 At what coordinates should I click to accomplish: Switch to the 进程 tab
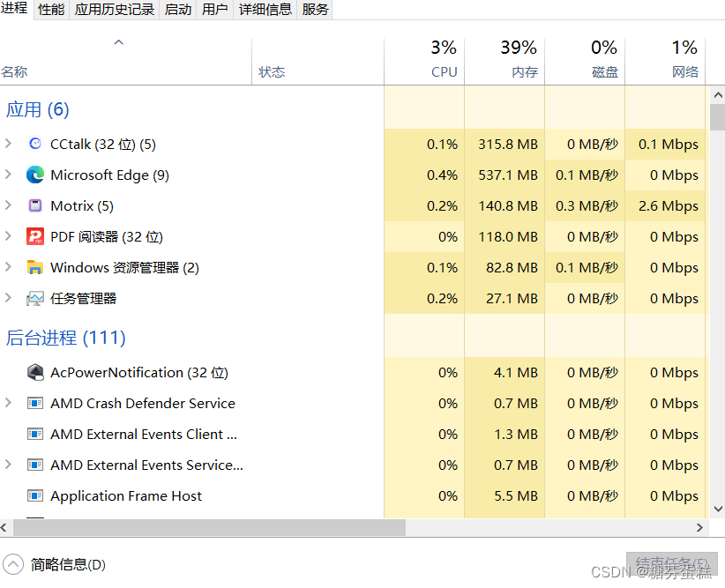pyautogui.click(x=15, y=8)
